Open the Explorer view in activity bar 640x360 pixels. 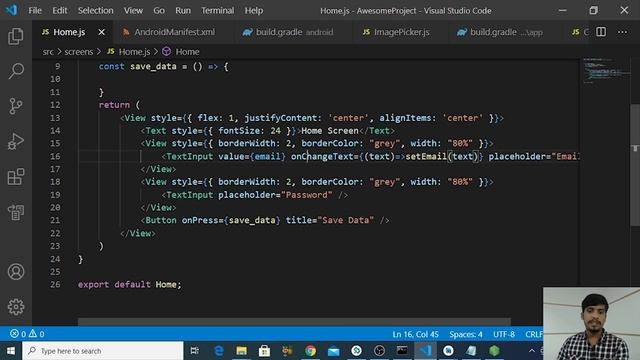point(16,36)
